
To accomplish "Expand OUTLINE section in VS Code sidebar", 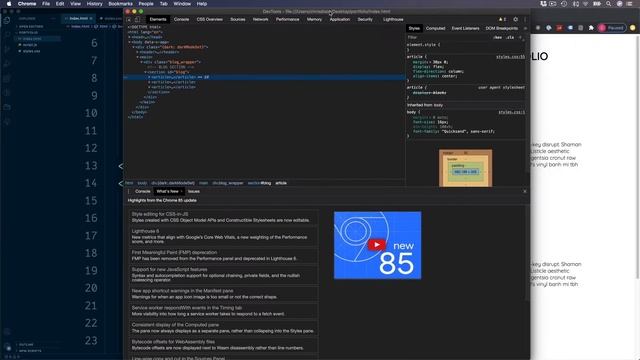I will [26, 344].
